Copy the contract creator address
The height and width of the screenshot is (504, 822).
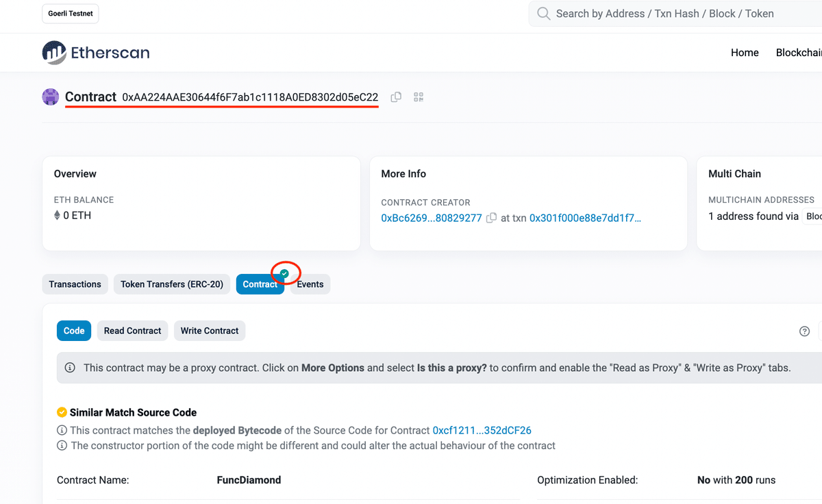(x=491, y=218)
